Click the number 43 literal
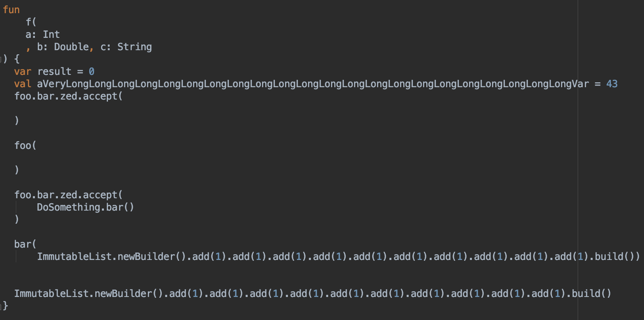This screenshot has width=644, height=320. pyautogui.click(x=612, y=84)
